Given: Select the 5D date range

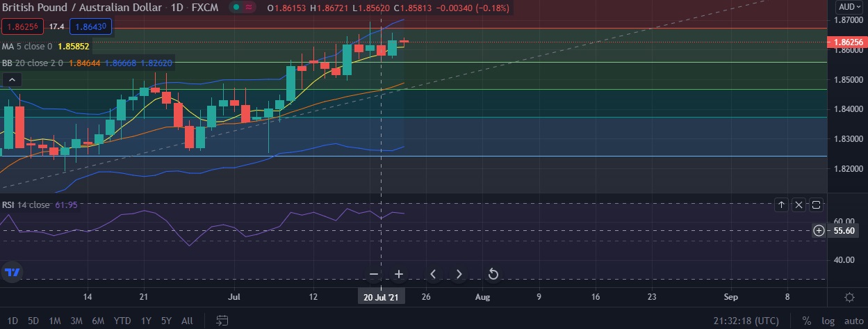Looking at the screenshot, I should pyautogui.click(x=33, y=321).
